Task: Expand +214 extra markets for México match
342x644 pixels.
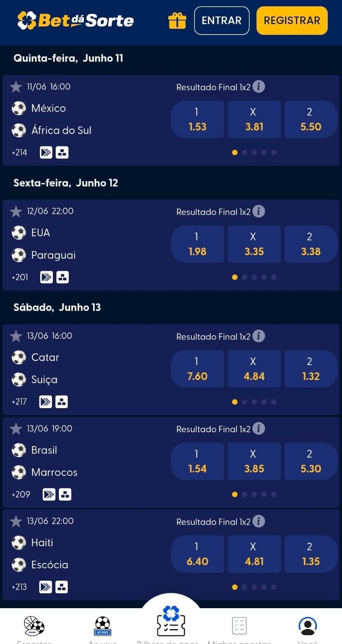Action: 19,152
